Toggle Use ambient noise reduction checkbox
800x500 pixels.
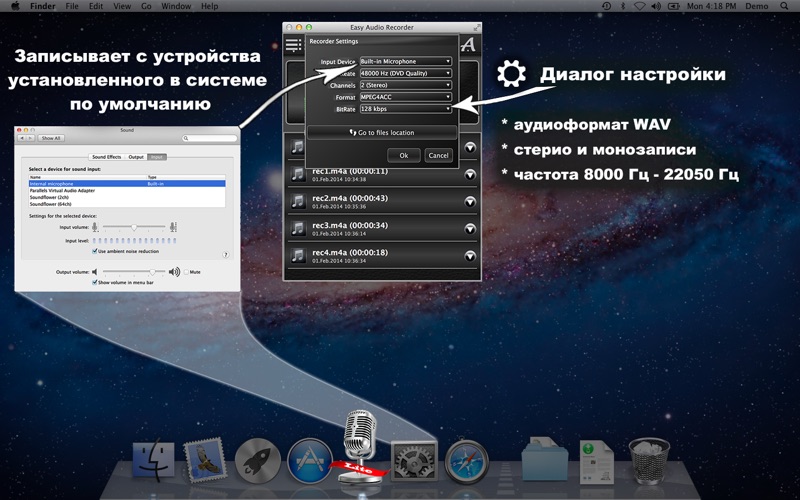pos(94,251)
